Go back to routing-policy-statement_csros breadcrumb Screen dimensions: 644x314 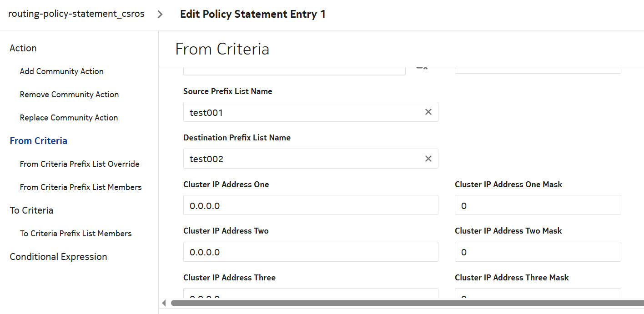[x=76, y=14]
